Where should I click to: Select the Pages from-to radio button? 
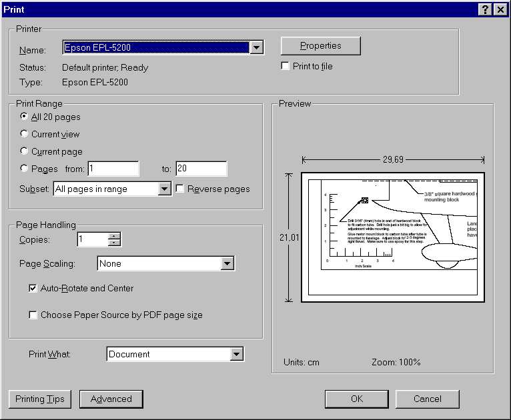point(25,169)
